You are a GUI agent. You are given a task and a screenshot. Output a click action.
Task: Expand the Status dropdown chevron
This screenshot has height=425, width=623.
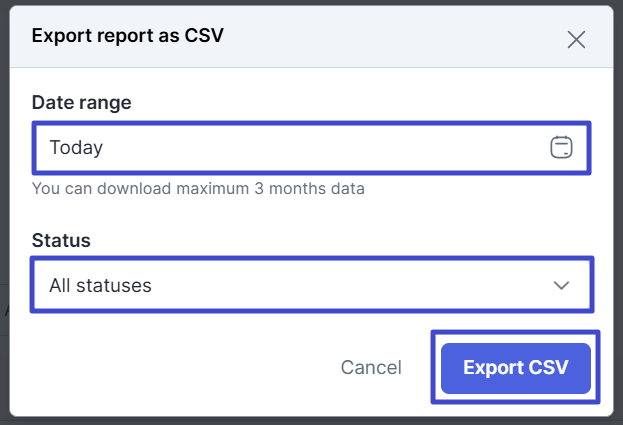pos(561,285)
